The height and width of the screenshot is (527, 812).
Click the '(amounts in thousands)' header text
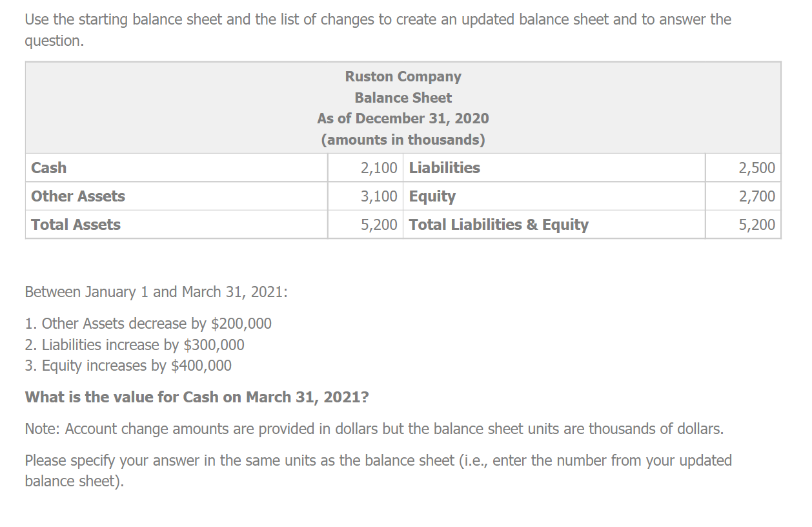coord(403,139)
